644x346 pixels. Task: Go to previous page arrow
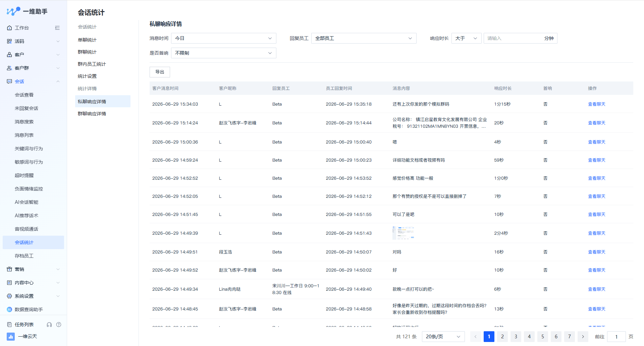[476, 337]
